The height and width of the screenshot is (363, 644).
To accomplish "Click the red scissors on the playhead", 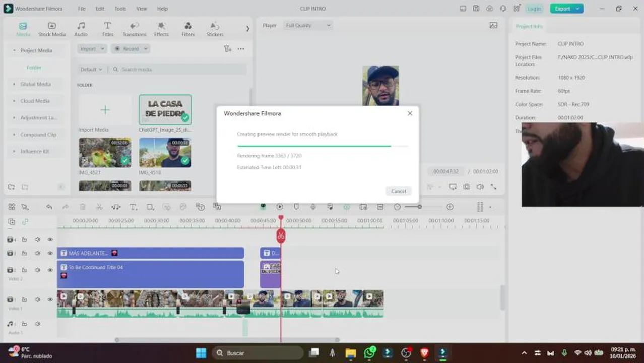I will pos(281,235).
